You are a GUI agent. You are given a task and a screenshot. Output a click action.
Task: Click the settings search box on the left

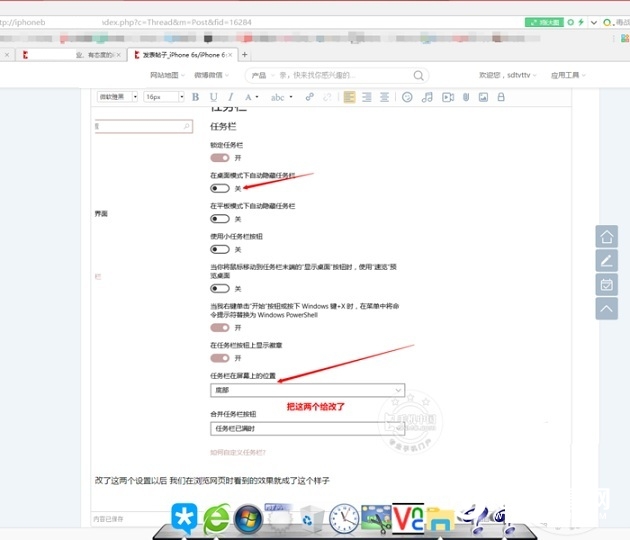(144, 126)
